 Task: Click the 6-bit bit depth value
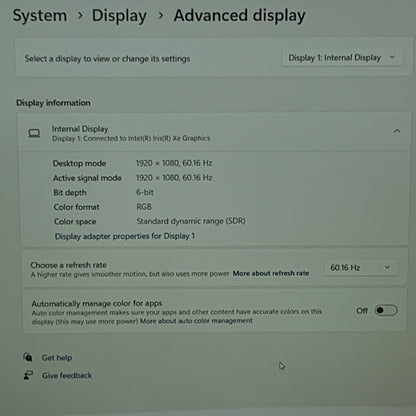click(145, 192)
